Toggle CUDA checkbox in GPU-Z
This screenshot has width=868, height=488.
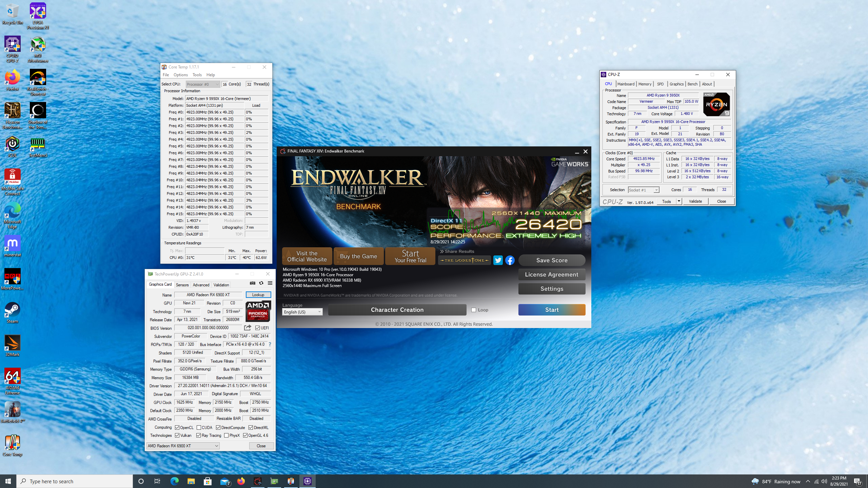199,427
